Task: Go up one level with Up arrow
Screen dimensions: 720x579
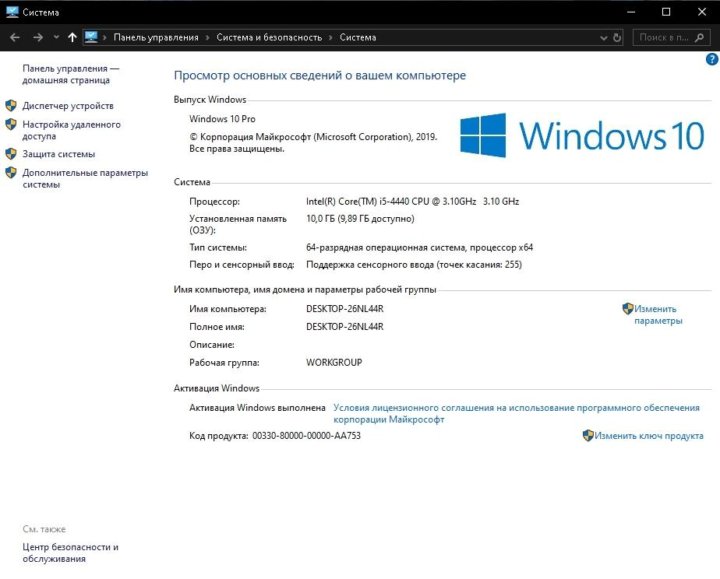Action: point(72,37)
